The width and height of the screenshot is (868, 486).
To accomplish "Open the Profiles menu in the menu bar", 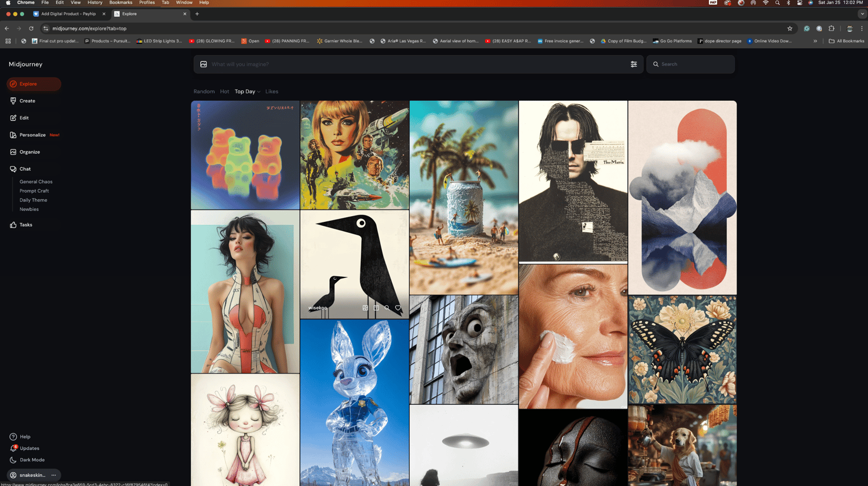I will pyautogui.click(x=147, y=3).
